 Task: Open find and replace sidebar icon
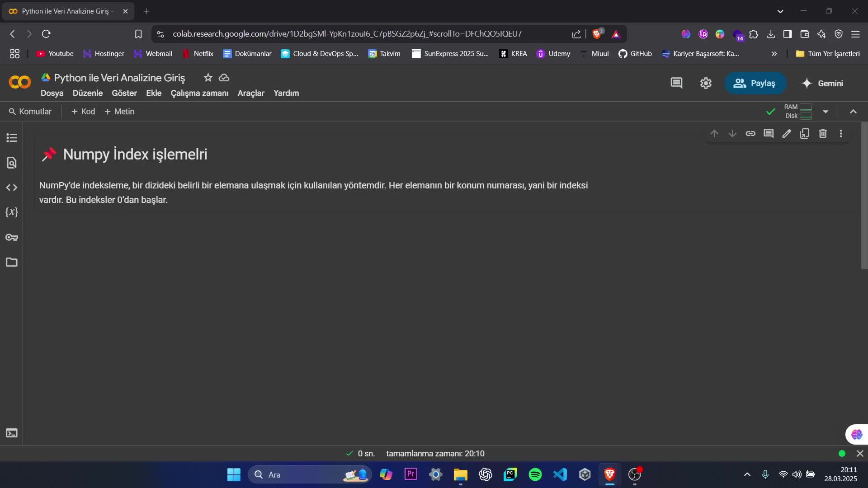coord(12,163)
